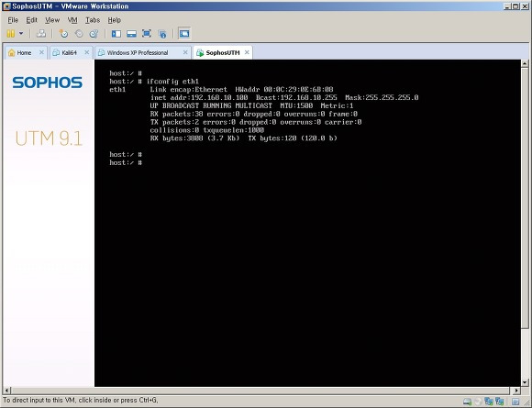Click the Send Ctrl+Alt+Del toolbar icon
Screen dimensions: 532x408
41,34
